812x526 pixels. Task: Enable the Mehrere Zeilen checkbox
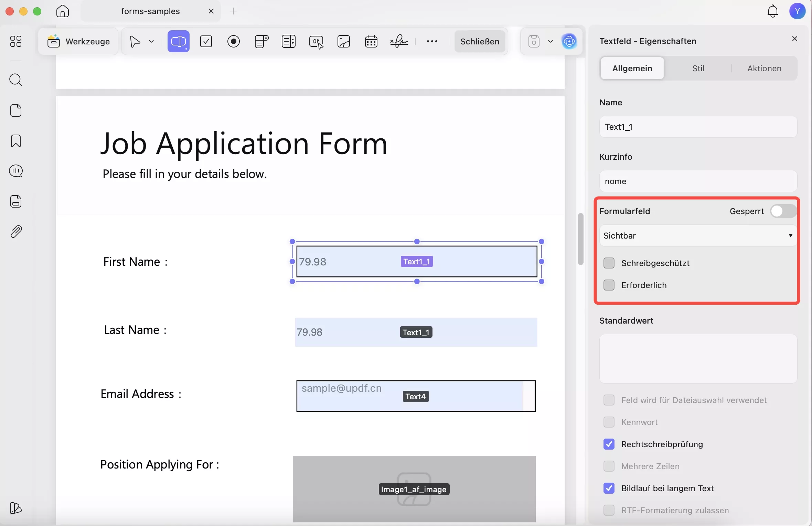point(609,466)
